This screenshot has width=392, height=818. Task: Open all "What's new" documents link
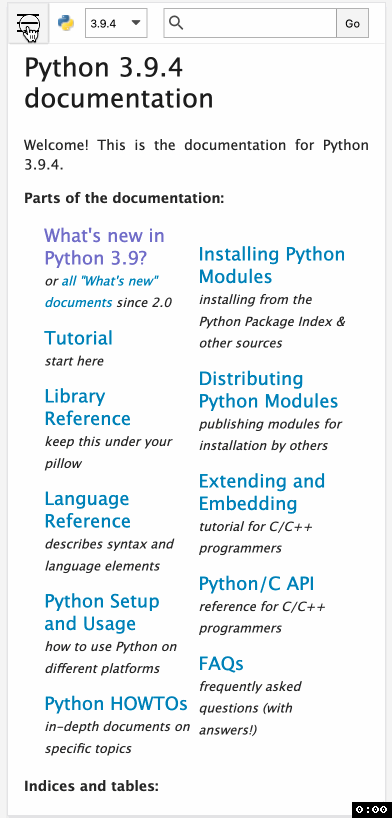coord(102,292)
